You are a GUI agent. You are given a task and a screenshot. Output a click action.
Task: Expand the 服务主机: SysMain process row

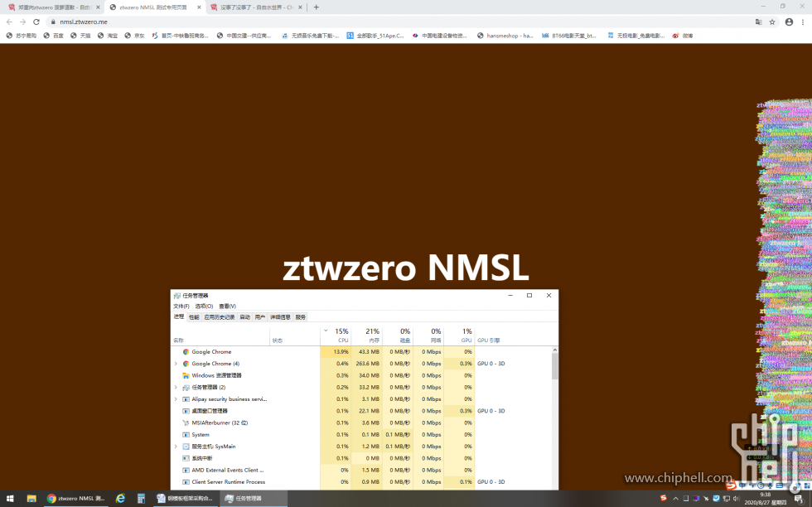point(176,447)
